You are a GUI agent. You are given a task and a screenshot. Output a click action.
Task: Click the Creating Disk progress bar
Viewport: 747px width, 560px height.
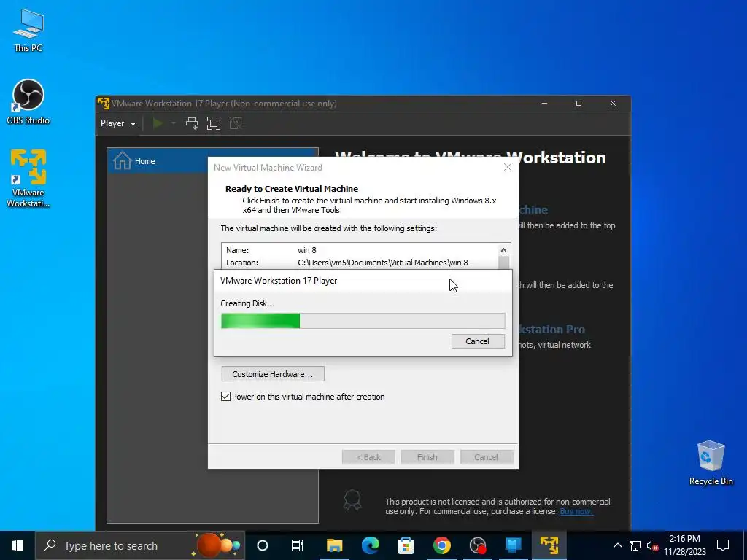363,321
